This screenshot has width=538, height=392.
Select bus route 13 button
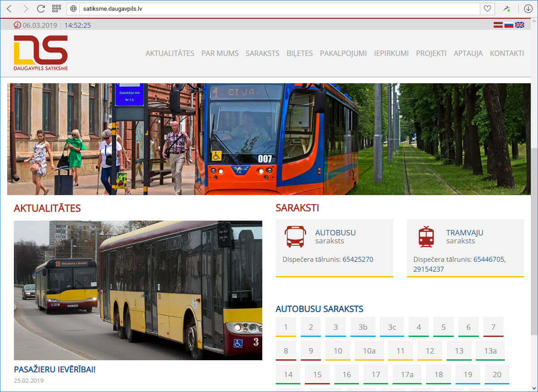point(459,350)
